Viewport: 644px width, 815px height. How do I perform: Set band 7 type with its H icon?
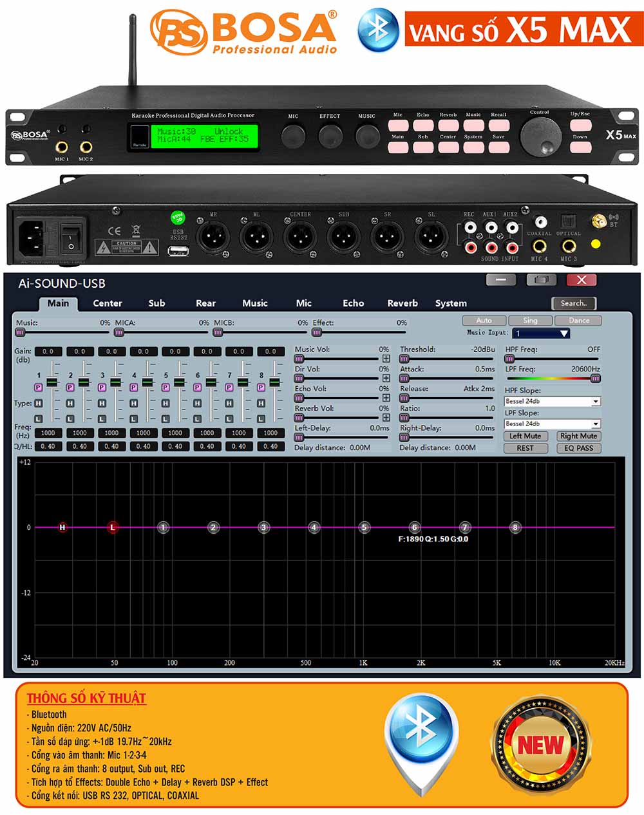[x=229, y=403]
